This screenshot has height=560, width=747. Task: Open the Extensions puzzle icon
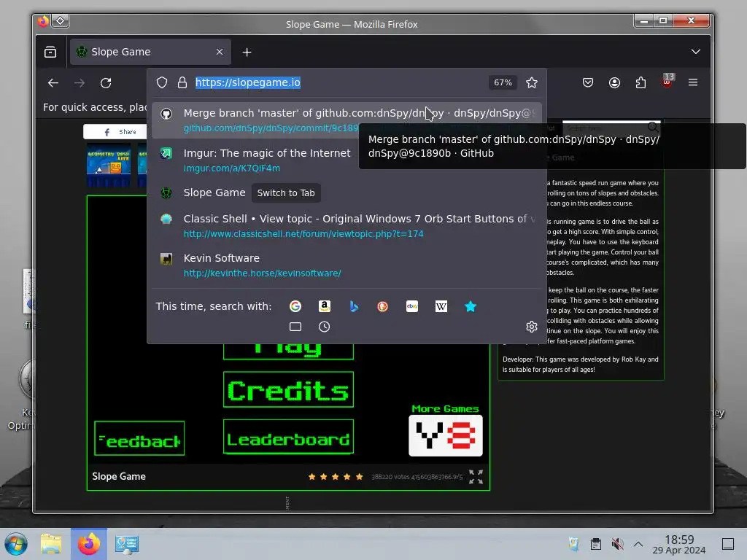pos(640,82)
